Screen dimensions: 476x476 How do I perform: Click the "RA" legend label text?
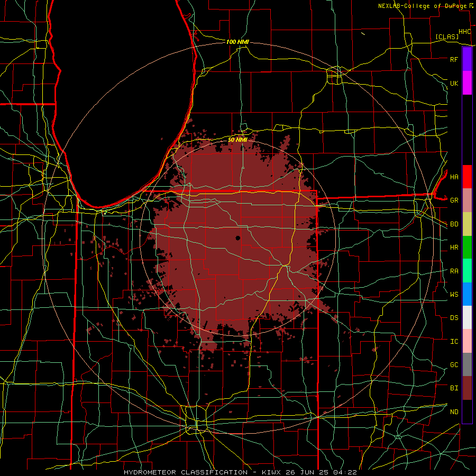pos(454,271)
